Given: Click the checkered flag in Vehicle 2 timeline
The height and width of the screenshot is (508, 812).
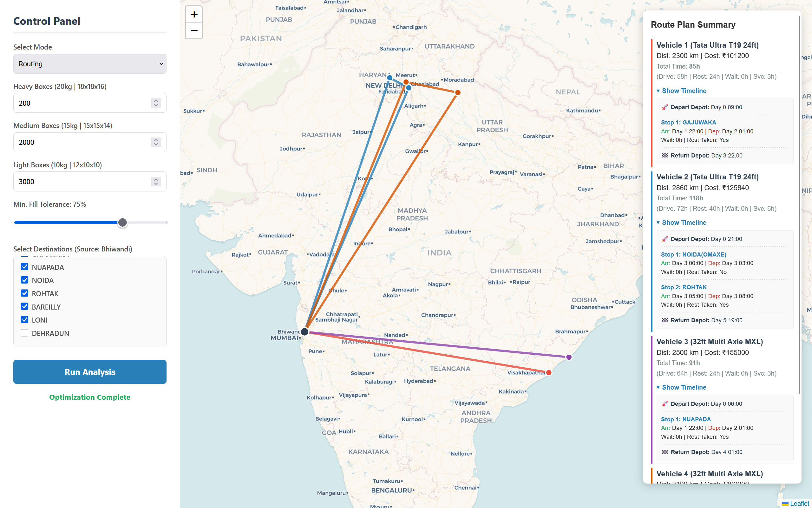Looking at the screenshot, I should (x=665, y=320).
